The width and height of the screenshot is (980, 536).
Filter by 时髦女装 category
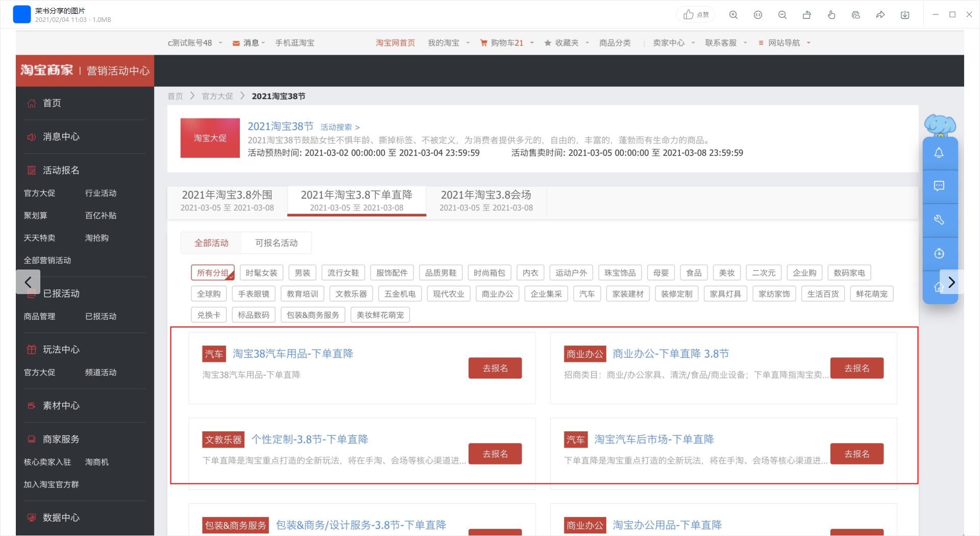pyautogui.click(x=261, y=273)
